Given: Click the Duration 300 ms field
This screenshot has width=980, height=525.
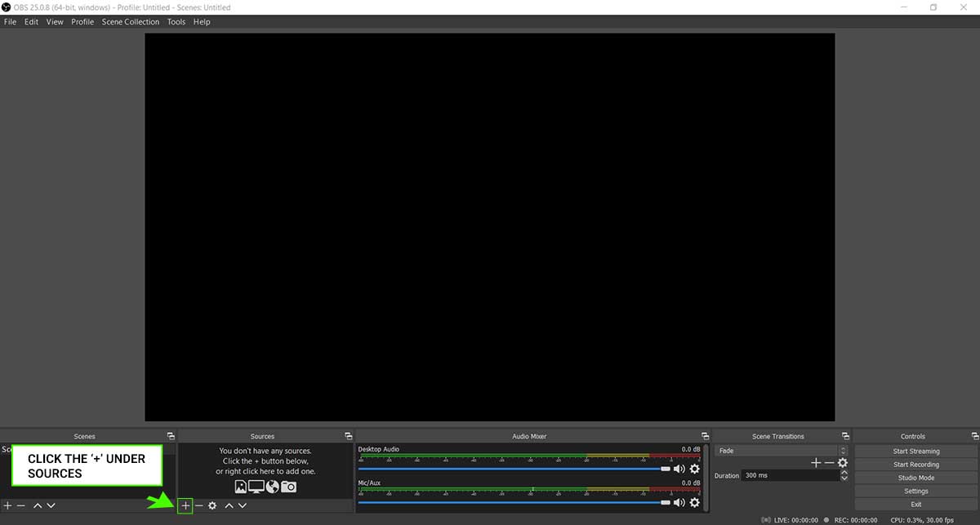Looking at the screenshot, I should (791, 475).
